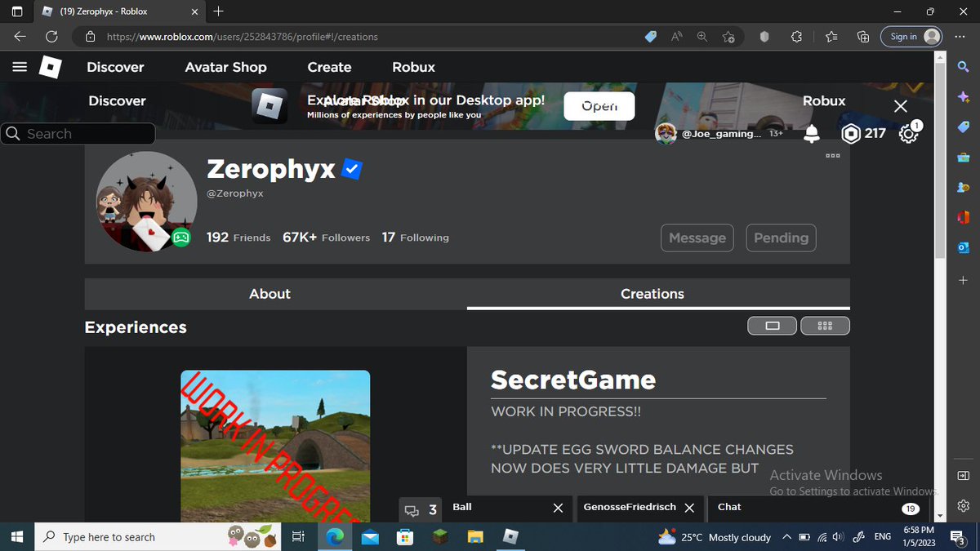
Task: View site information lock icon
Action: pos(90,37)
